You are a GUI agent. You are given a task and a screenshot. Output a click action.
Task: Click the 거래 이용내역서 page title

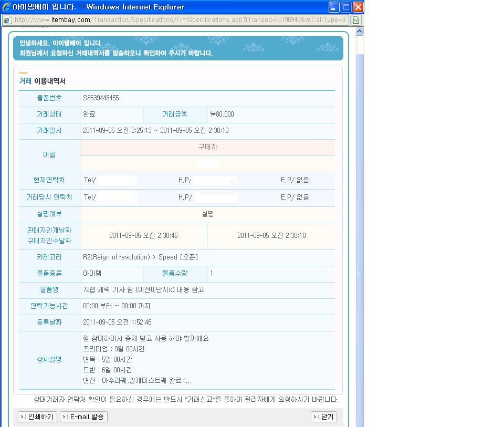(x=41, y=80)
